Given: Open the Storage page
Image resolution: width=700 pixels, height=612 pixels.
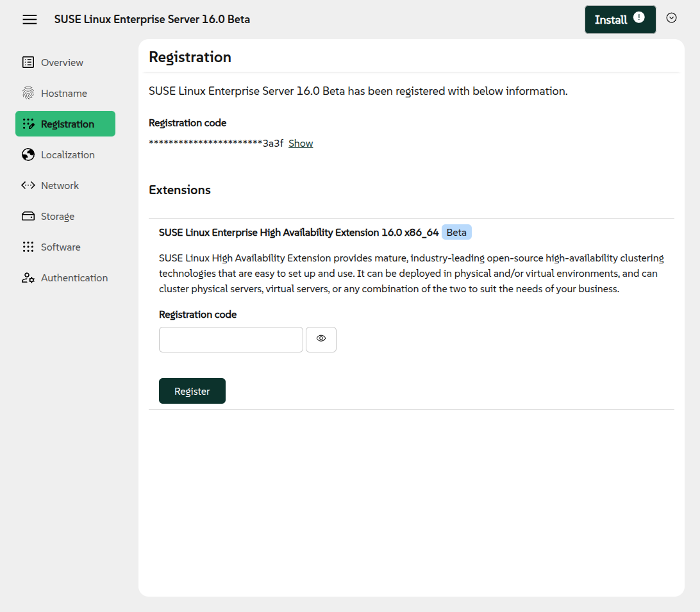Looking at the screenshot, I should tap(65, 216).
